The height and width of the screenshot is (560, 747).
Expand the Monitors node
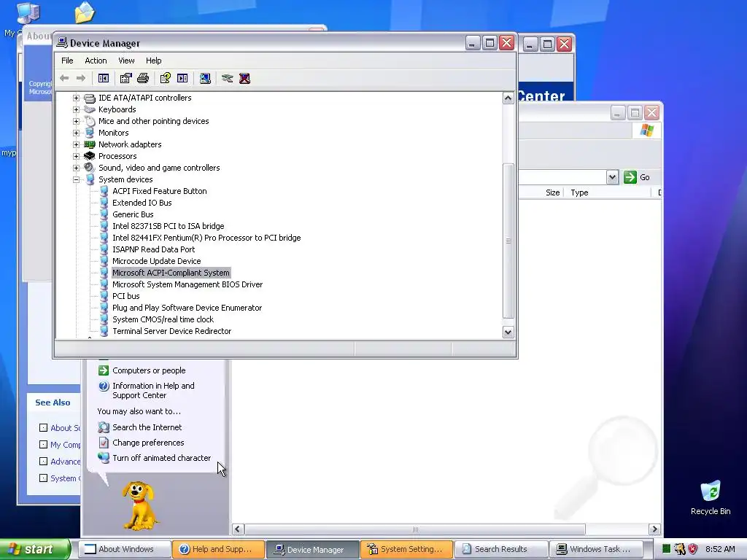76,133
